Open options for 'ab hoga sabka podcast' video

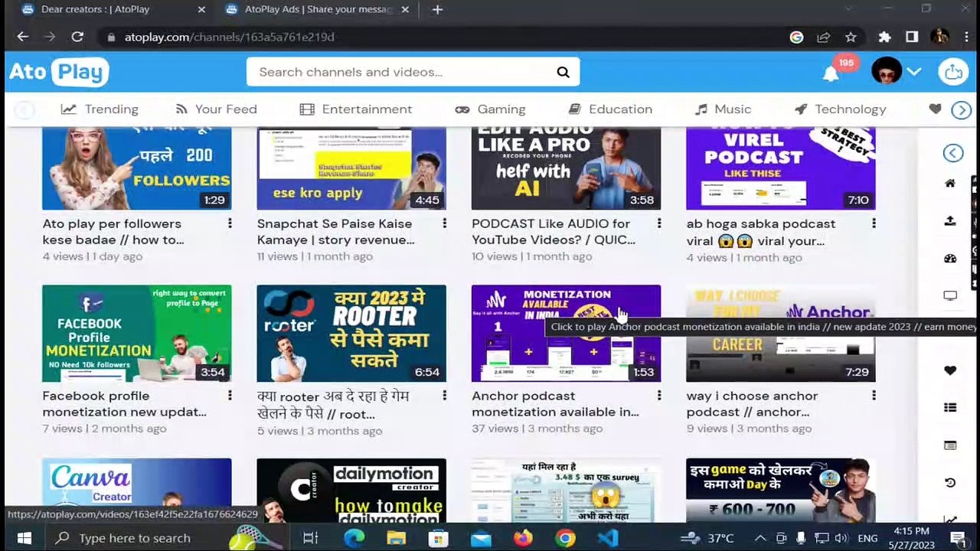coord(874,223)
